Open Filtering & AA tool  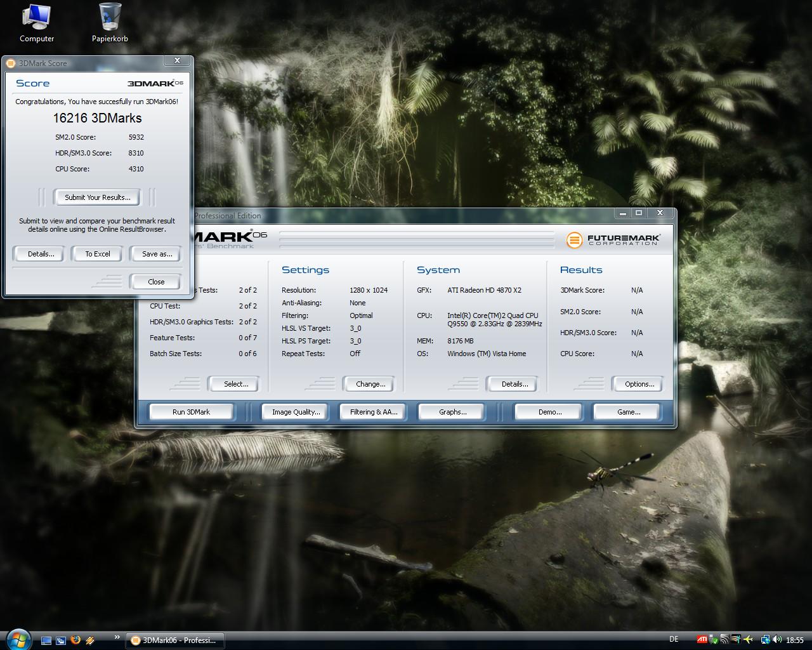point(374,412)
